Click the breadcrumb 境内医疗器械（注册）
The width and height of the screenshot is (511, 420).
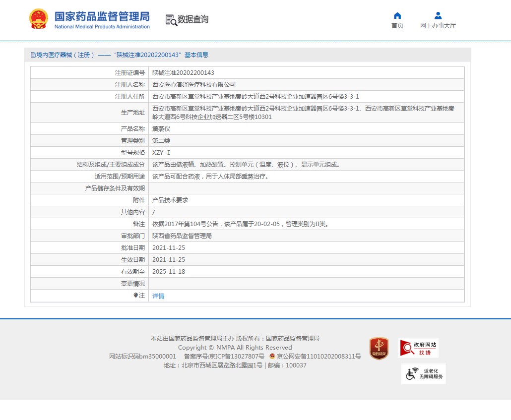pos(65,55)
